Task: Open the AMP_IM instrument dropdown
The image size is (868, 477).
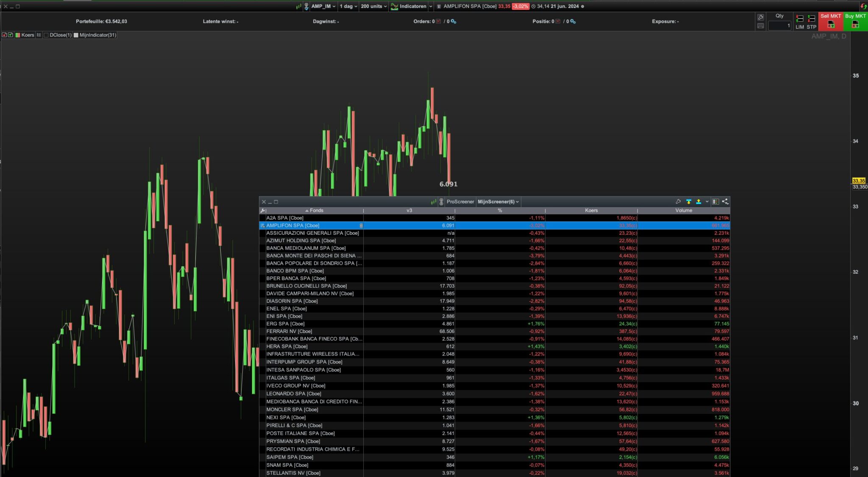Action: click(x=323, y=6)
